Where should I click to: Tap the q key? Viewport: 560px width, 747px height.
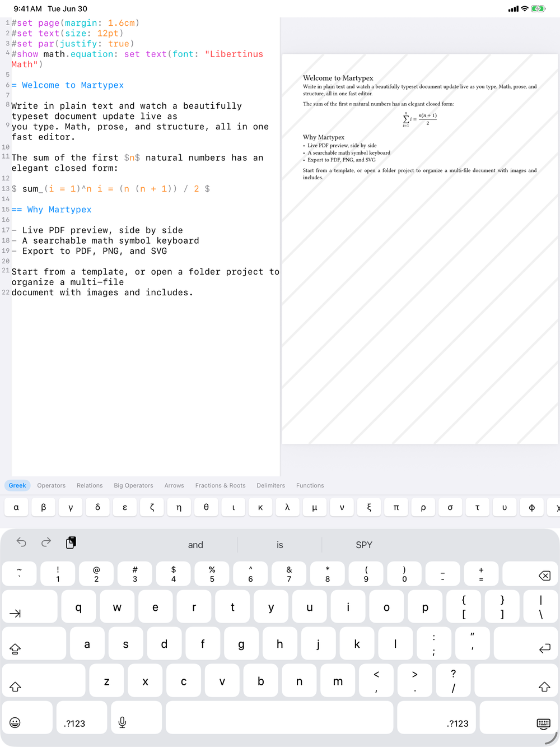[78, 607]
